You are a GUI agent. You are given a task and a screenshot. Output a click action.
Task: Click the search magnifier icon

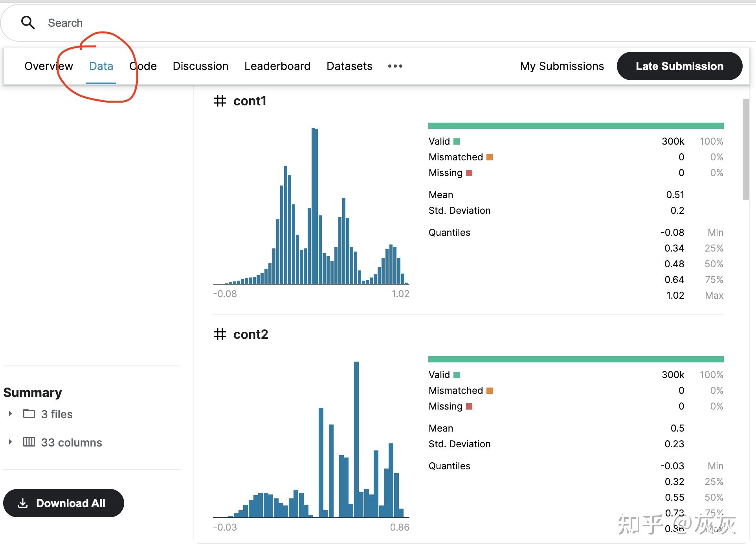point(28,23)
